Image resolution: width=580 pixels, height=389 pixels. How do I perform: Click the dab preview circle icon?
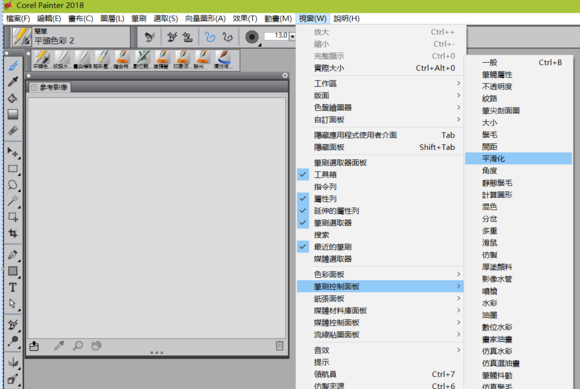[252, 37]
